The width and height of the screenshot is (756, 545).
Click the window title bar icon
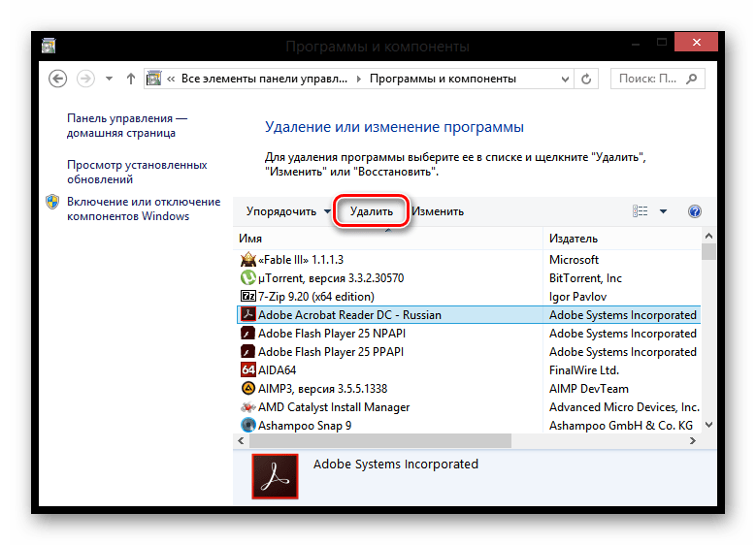click(49, 46)
